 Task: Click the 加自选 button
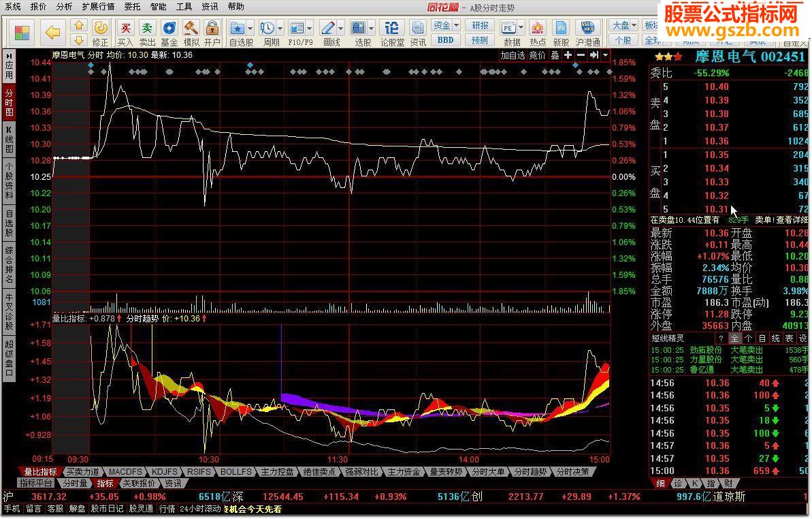513,55
